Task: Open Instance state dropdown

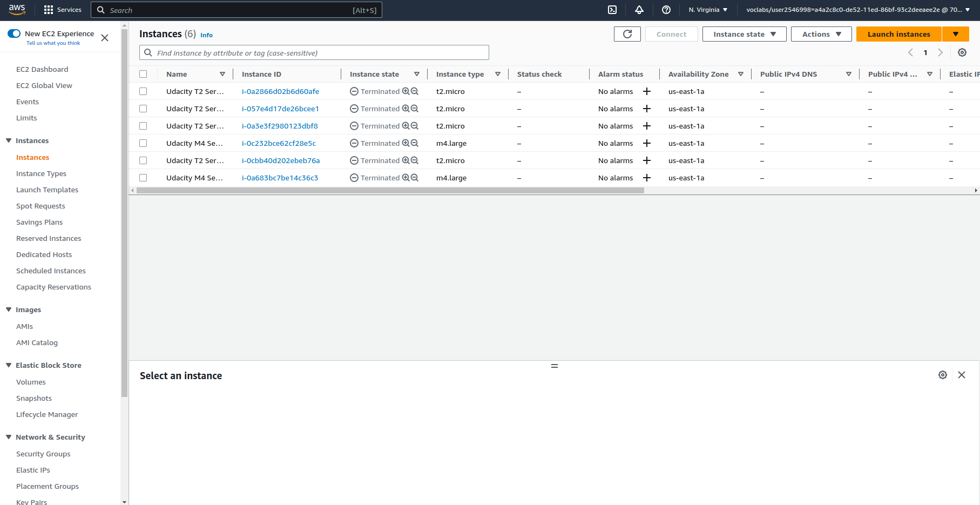Action: point(745,34)
